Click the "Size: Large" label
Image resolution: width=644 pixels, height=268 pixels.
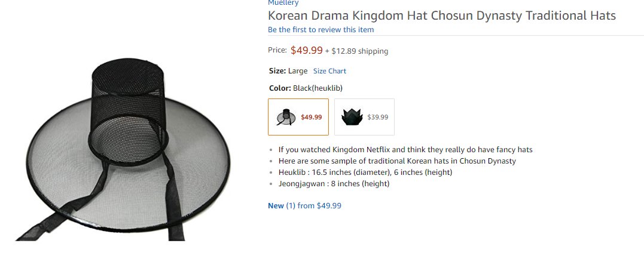(288, 71)
